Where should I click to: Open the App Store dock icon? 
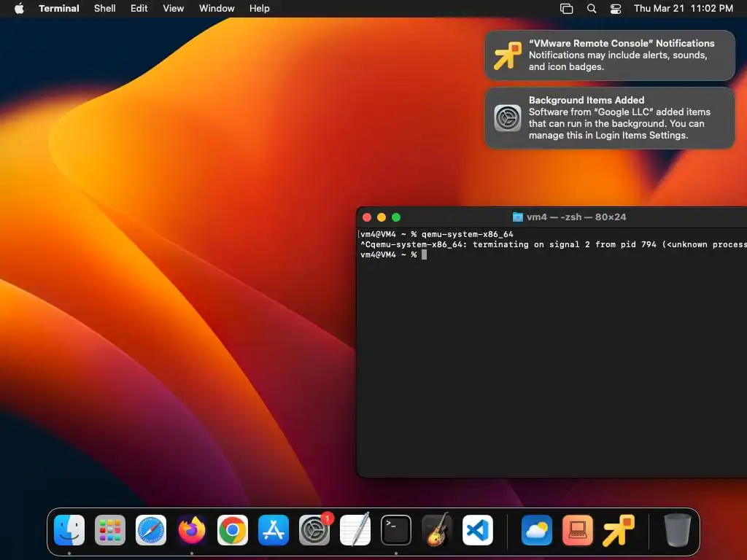274,530
